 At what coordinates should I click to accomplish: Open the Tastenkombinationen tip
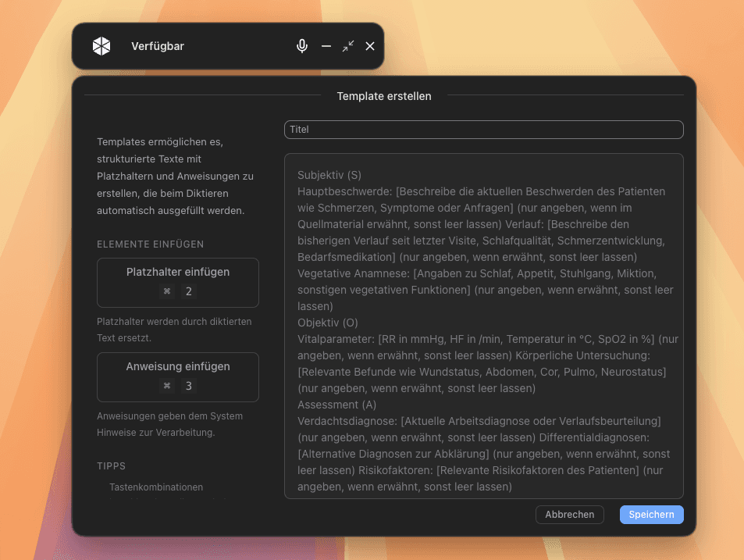click(x=155, y=487)
